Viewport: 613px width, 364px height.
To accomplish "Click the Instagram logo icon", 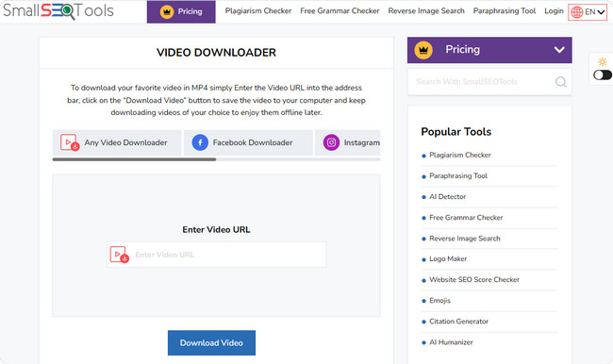I will tap(331, 142).
